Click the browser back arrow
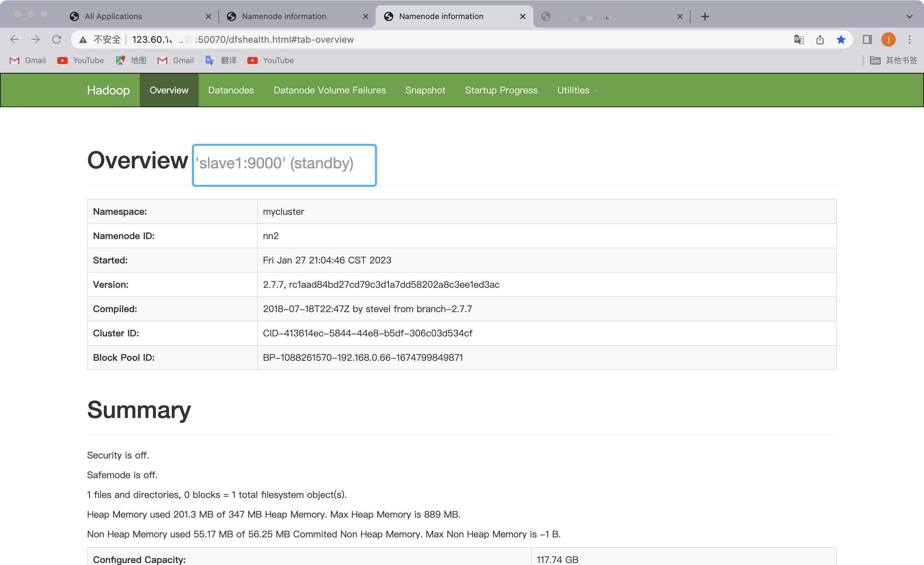Viewport: 924px width, 565px height. tap(14, 39)
